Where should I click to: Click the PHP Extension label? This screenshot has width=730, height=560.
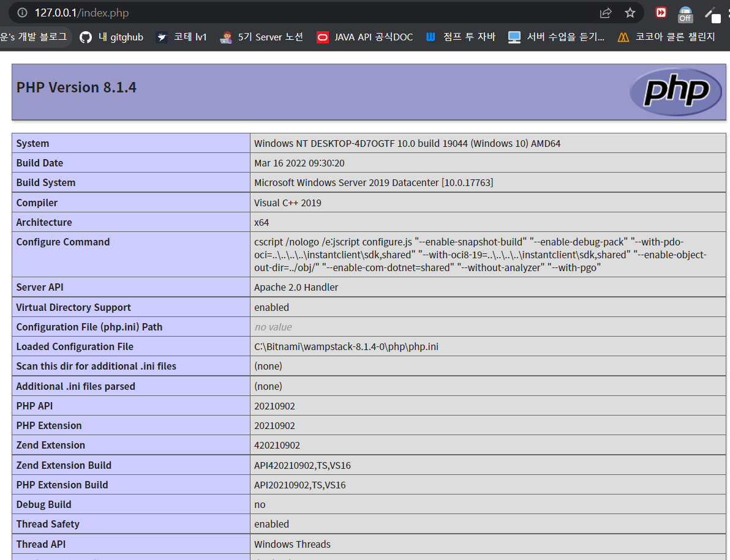pos(49,425)
